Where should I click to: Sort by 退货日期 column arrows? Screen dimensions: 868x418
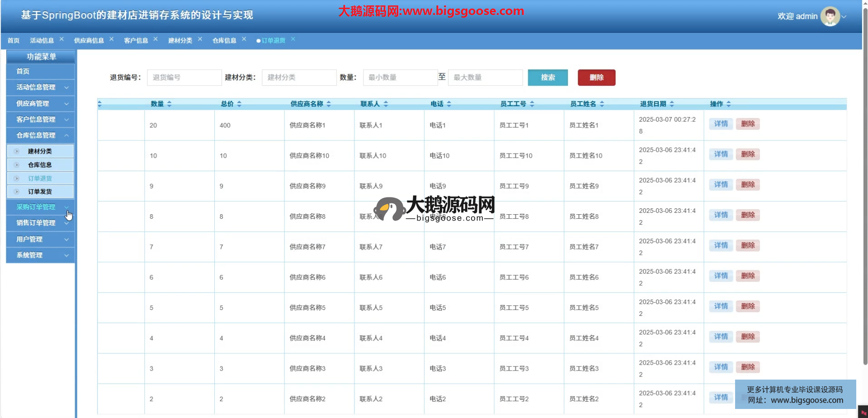(672, 104)
